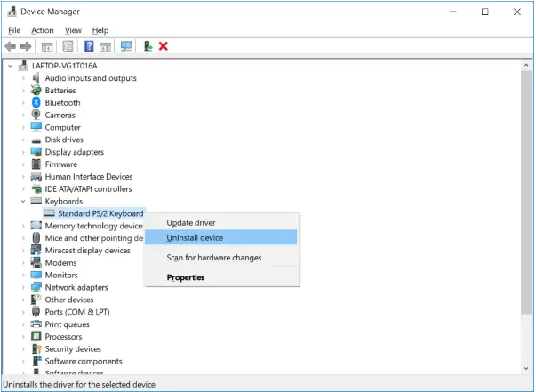Select the Cameras category icon
Image resolution: width=536 pixels, height=392 pixels.
point(36,116)
